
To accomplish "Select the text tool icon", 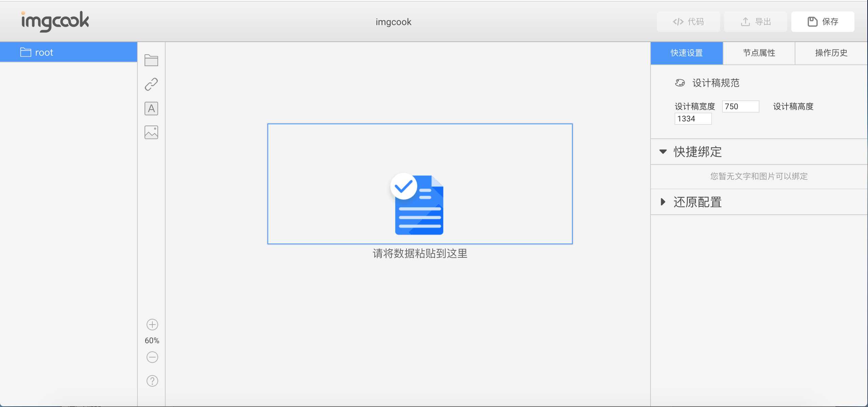I will 151,109.
